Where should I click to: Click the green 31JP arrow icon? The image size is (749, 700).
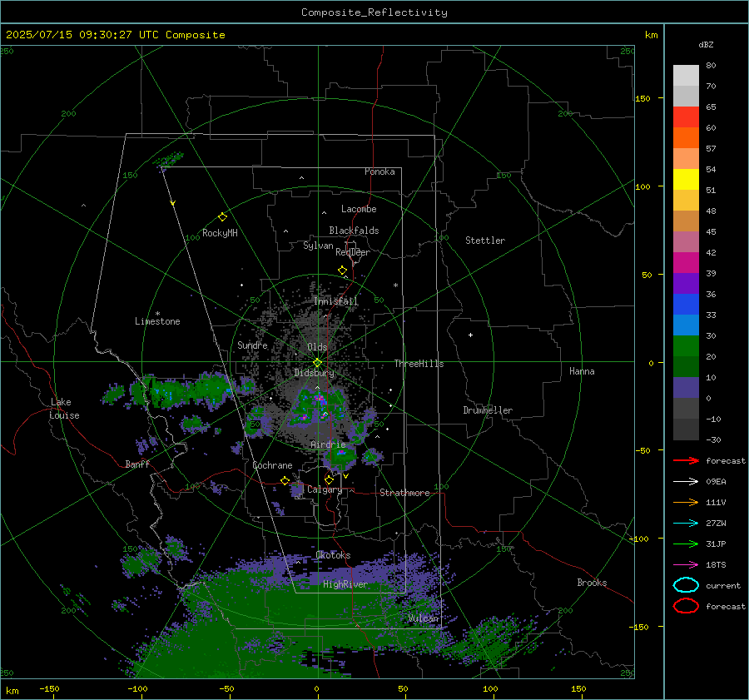[x=686, y=544]
